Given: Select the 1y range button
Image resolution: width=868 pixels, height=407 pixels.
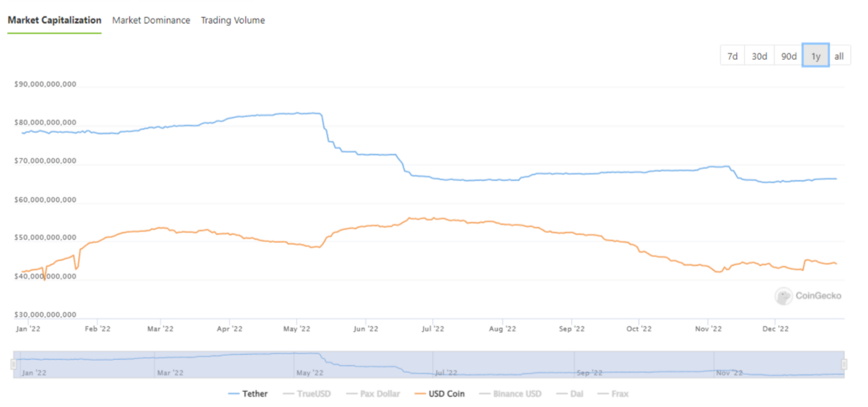Looking at the screenshot, I should [816, 56].
